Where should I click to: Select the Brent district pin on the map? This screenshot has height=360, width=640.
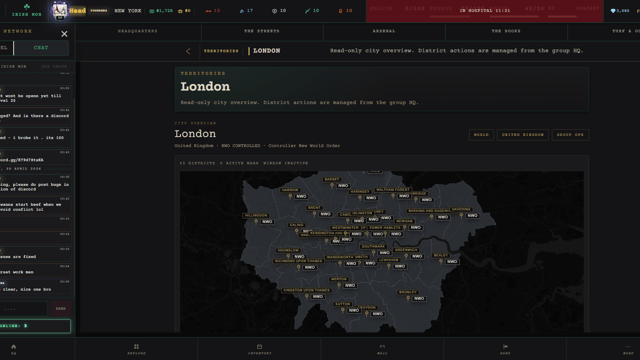click(314, 214)
